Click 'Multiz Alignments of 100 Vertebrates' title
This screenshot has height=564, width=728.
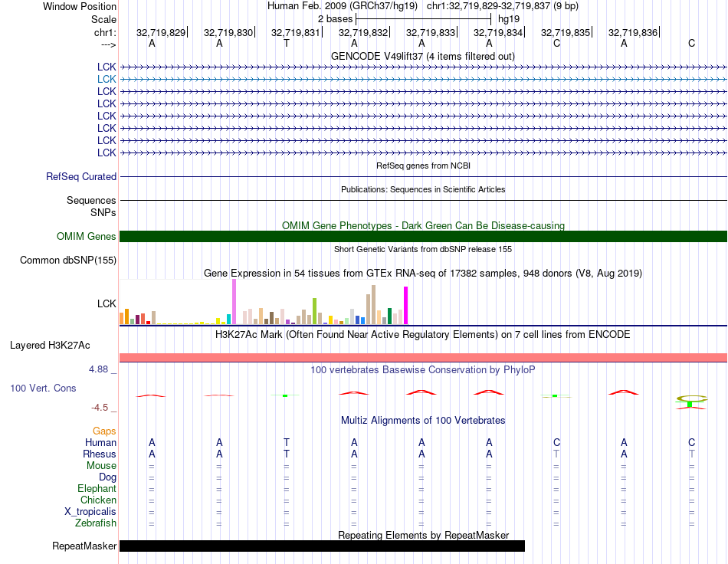click(x=423, y=421)
